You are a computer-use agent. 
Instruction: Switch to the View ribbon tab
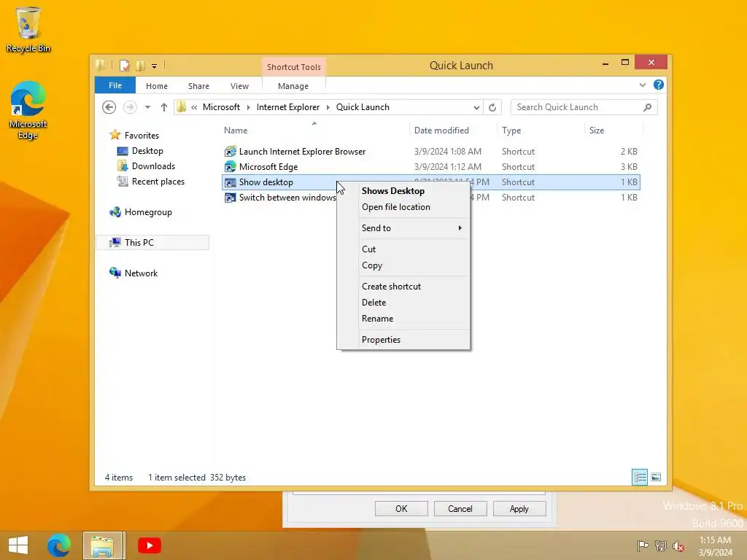239,86
